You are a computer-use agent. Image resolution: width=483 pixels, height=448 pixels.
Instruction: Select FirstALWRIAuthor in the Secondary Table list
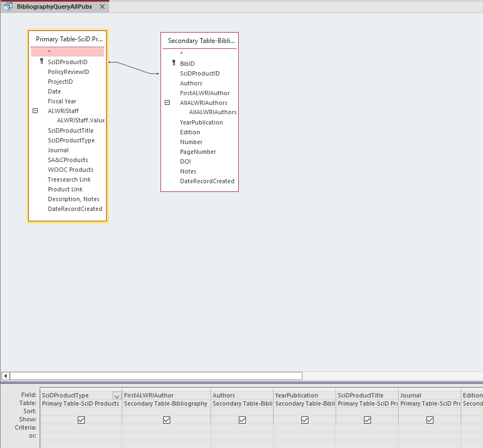tap(205, 93)
